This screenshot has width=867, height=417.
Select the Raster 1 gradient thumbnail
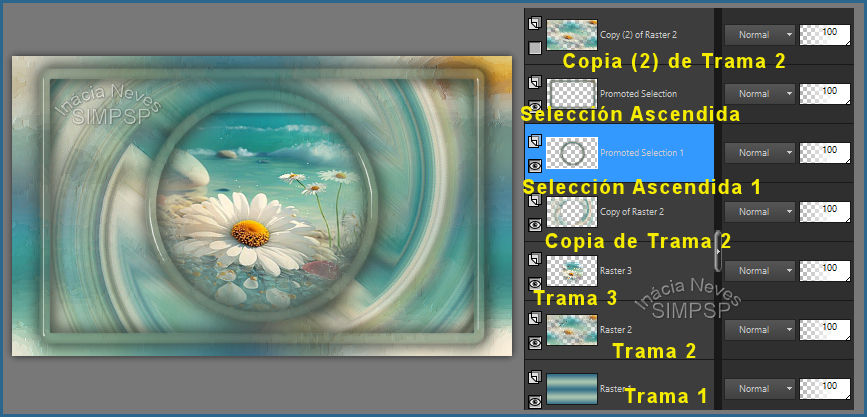(572, 389)
